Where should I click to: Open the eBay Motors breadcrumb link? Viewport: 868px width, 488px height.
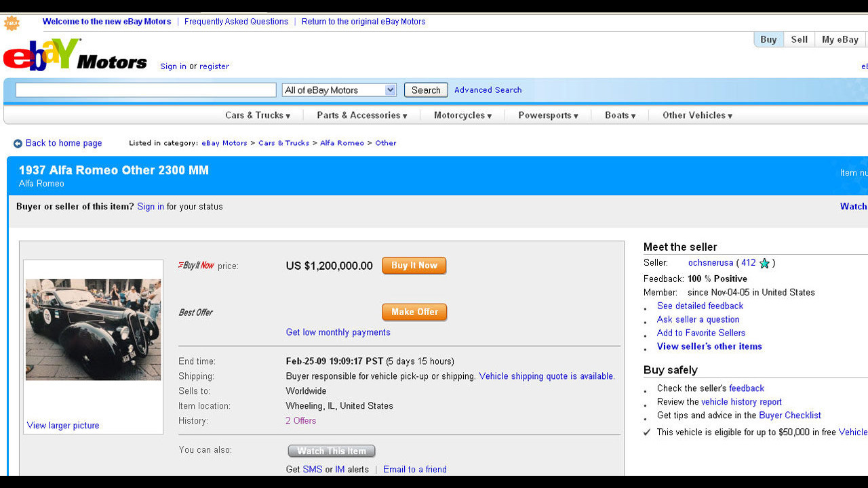pyautogui.click(x=224, y=143)
